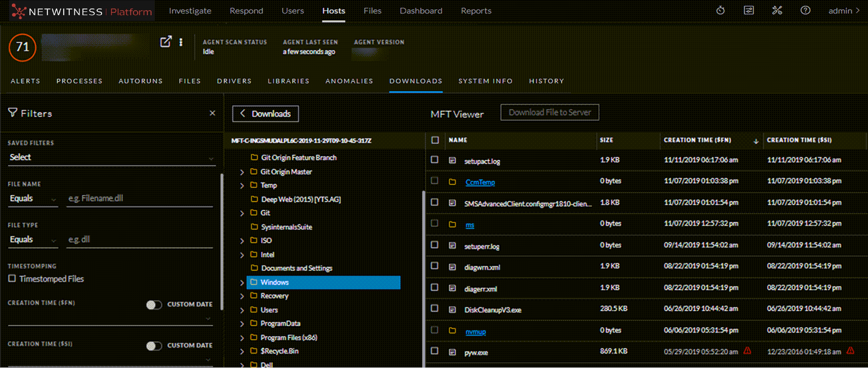Screen dimensions: 868x368
Task: Expand the Users folder in tree
Action: (242, 310)
